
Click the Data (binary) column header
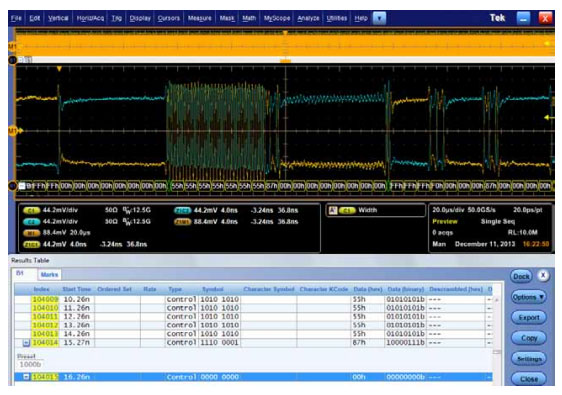405,289
